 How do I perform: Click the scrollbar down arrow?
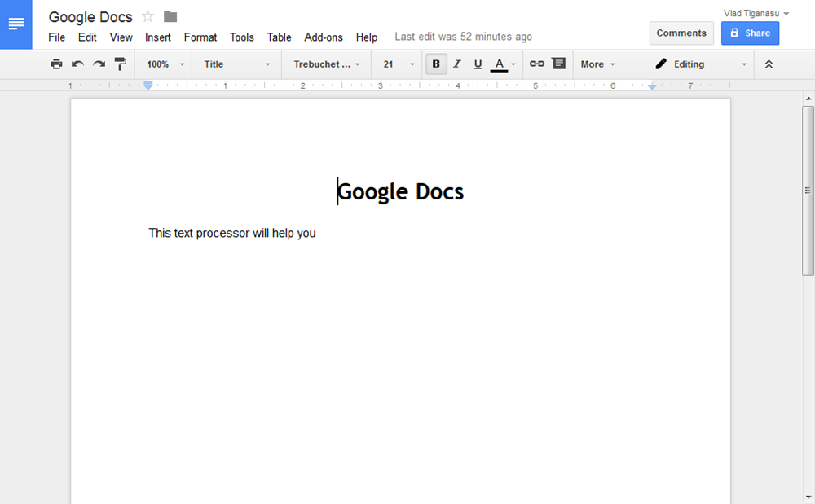(x=808, y=497)
